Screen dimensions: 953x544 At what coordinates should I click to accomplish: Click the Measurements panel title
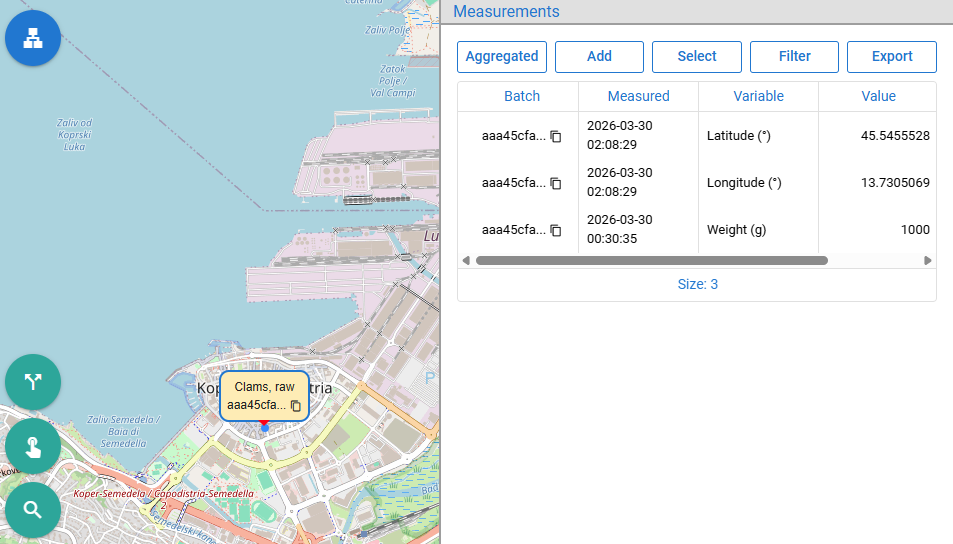click(506, 12)
